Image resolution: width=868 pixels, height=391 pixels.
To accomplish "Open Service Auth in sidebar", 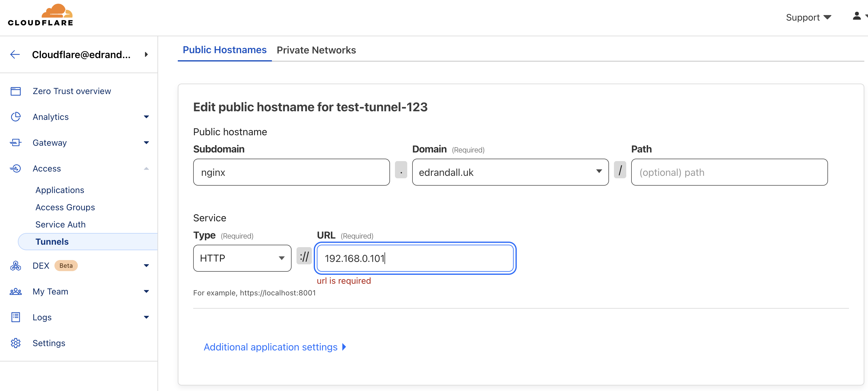I will pos(60,225).
